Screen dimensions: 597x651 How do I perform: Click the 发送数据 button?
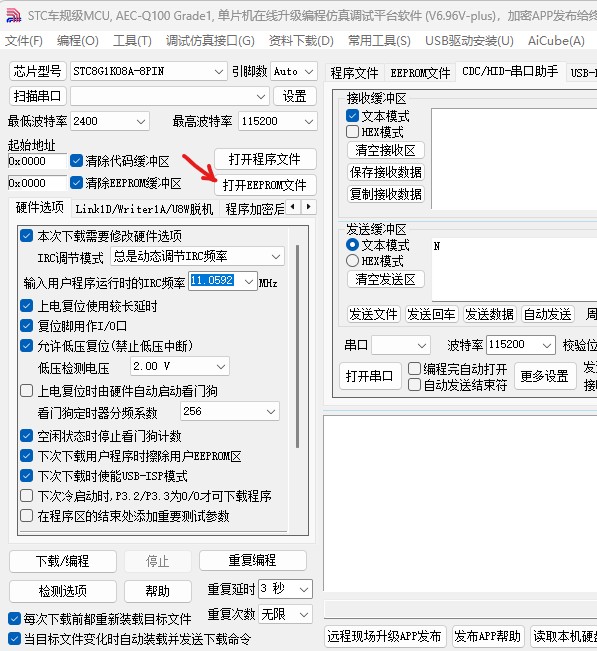pyautogui.click(x=489, y=314)
